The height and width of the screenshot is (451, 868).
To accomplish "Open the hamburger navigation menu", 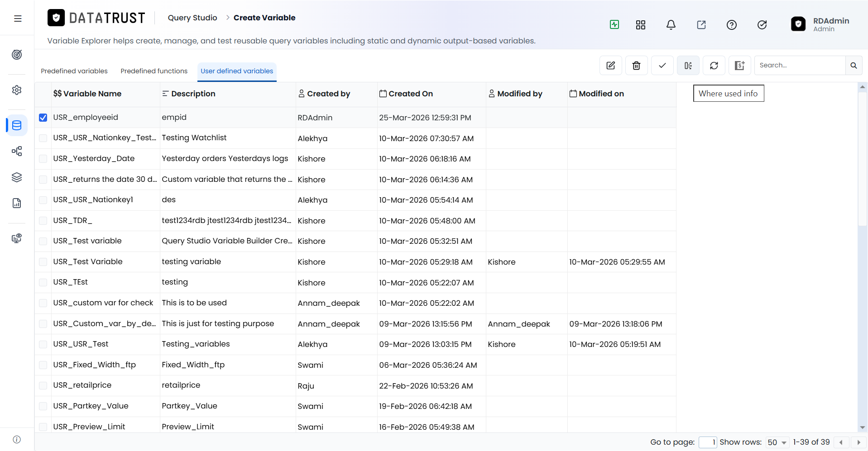I will click(x=18, y=19).
